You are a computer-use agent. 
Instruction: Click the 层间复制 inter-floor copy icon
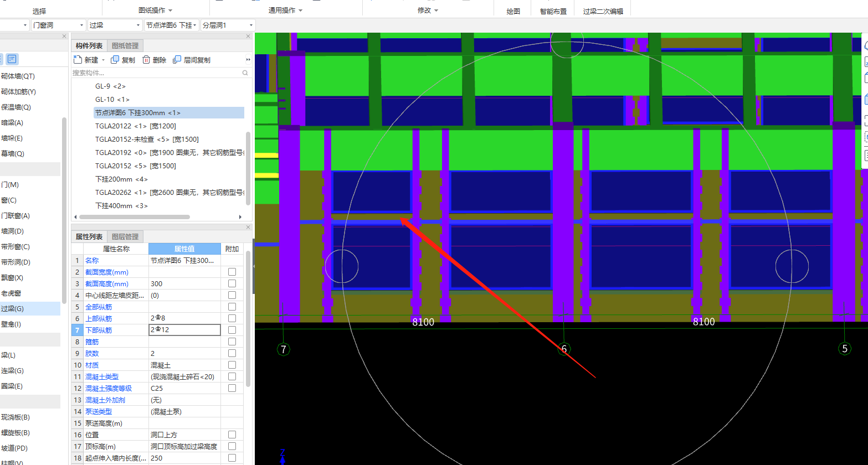tap(177, 60)
